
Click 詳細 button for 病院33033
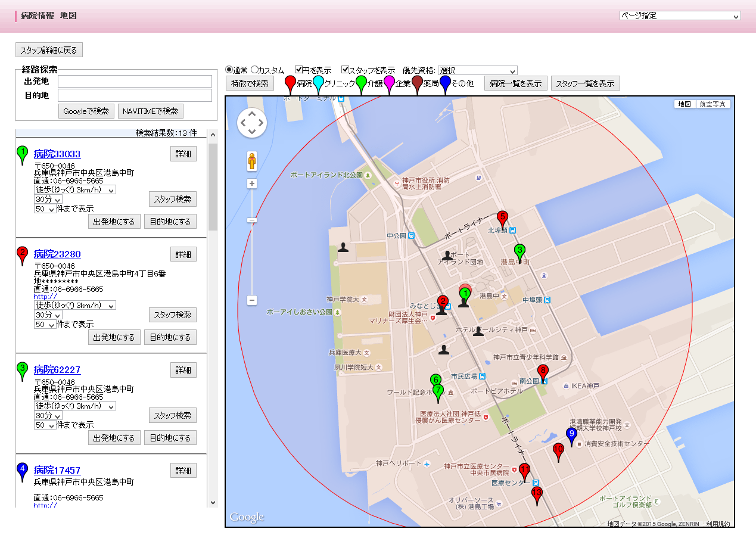point(183,154)
